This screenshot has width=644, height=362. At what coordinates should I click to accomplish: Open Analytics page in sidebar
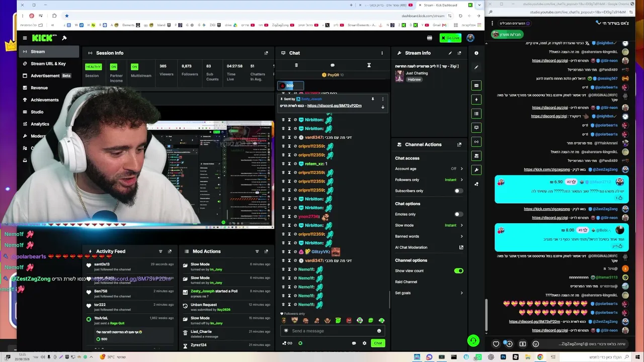pyautogui.click(x=48, y=124)
